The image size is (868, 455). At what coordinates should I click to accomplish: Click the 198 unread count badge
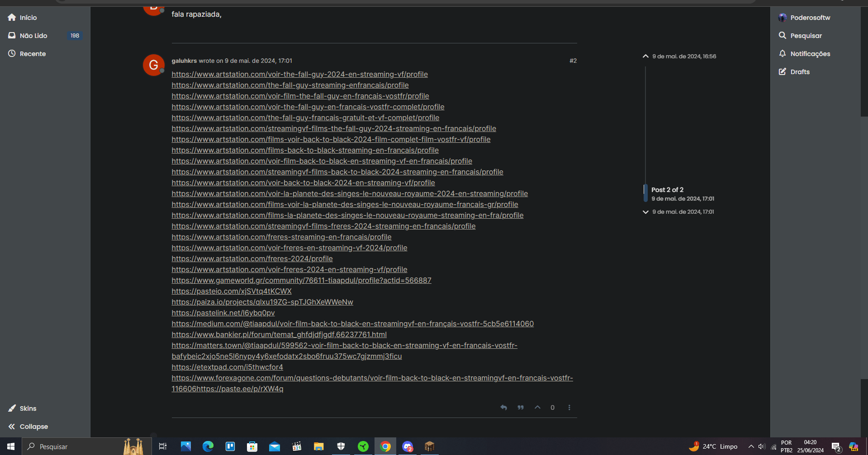click(x=75, y=36)
